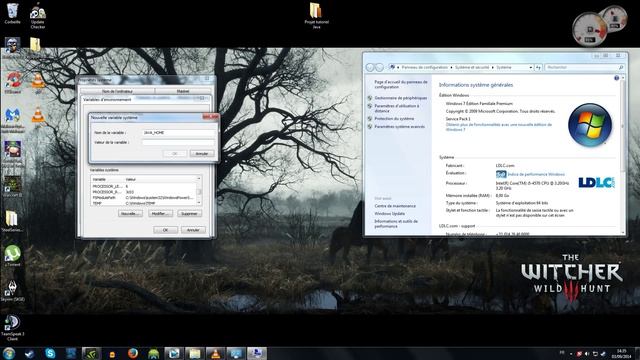Select the PSModulePath variable row
Viewport: 640px width, 360px height.
point(144,198)
